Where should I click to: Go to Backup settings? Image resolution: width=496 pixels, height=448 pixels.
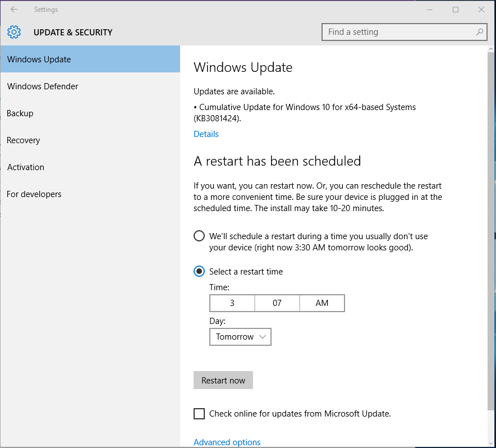(x=90, y=113)
